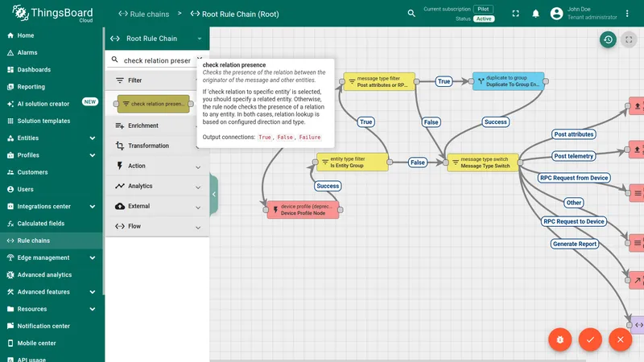Click RPC Request to Device label
644x362 pixels.
coord(574,221)
